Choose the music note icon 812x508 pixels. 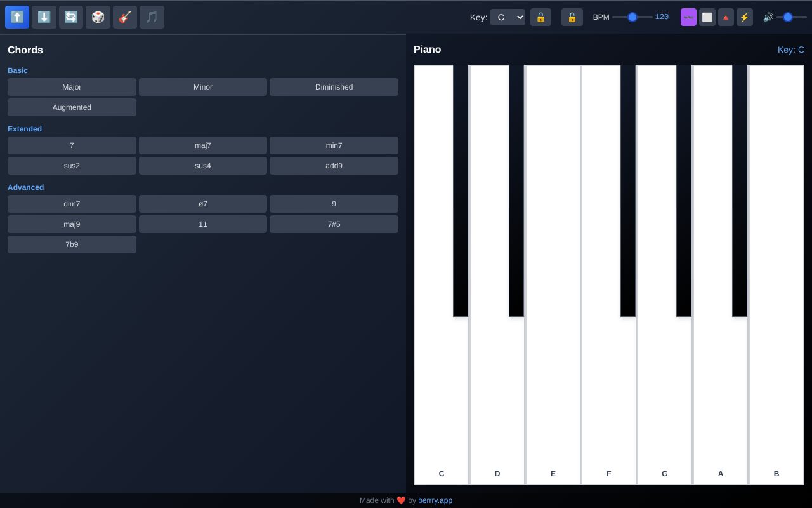tap(152, 17)
